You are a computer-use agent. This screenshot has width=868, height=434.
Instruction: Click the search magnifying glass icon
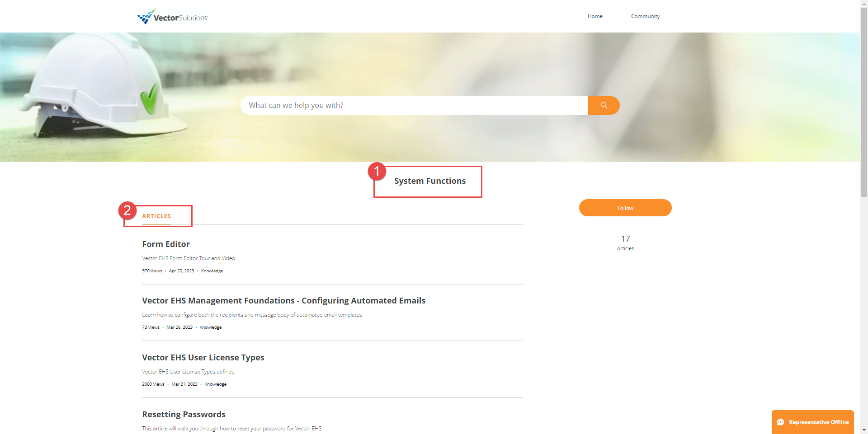(604, 105)
